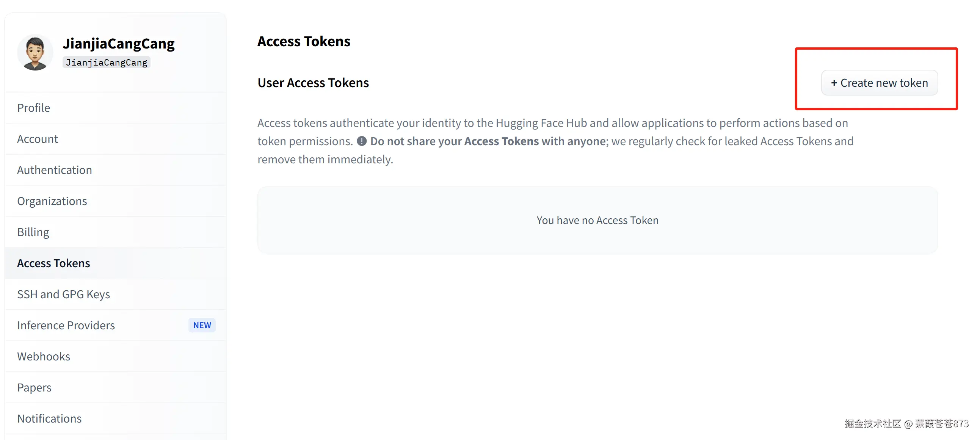This screenshot has height=440, width=980.
Task: Click the JianjiaCangCang display name
Action: click(x=119, y=44)
